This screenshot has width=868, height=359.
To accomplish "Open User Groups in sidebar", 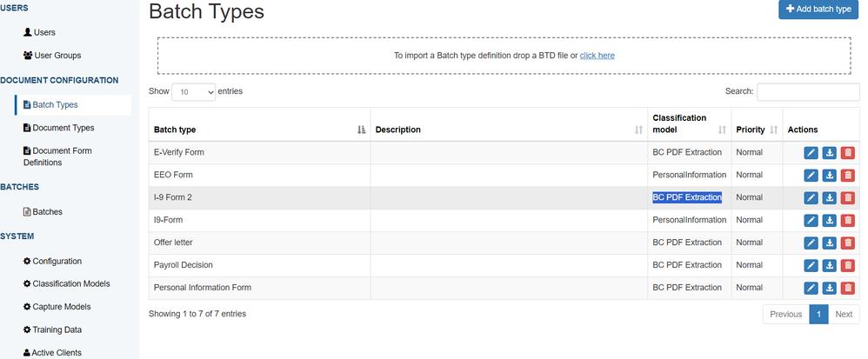I will [57, 56].
